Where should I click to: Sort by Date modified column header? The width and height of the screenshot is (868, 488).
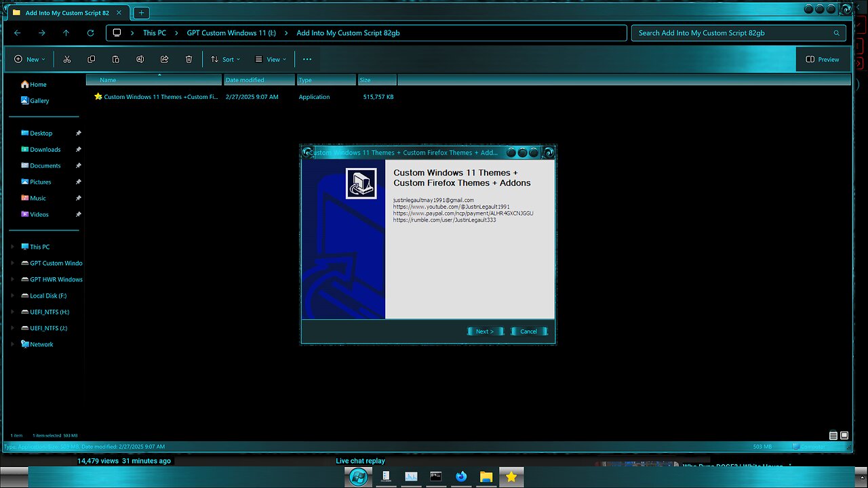(x=260, y=80)
